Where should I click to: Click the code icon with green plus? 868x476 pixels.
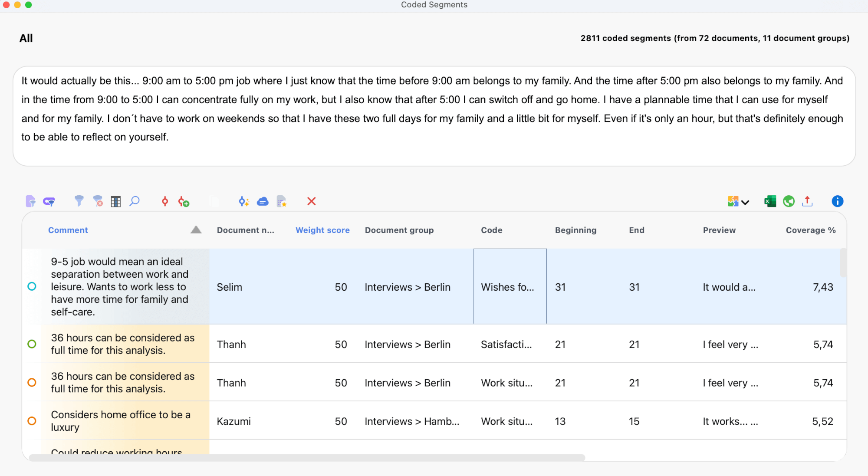pyautogui.click(x=184, y=201)
